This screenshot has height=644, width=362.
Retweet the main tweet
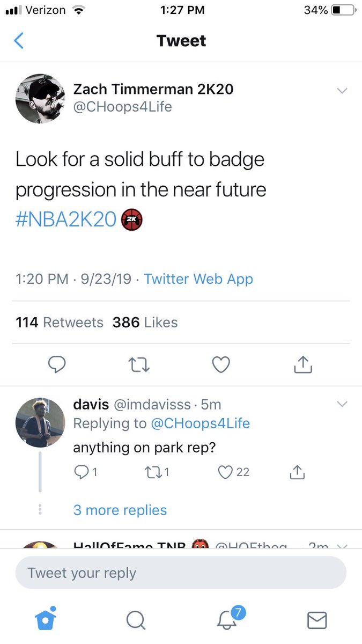(x=139, y=365)
